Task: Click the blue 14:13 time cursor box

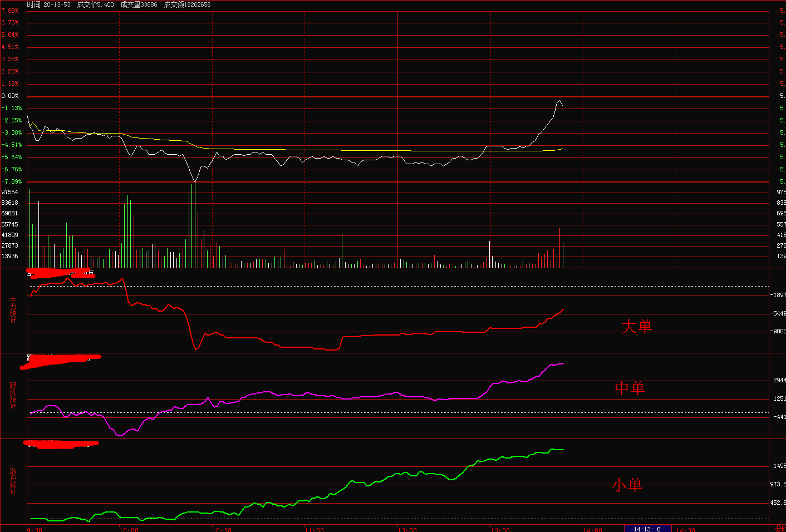Action: click(x=647, y=529)
